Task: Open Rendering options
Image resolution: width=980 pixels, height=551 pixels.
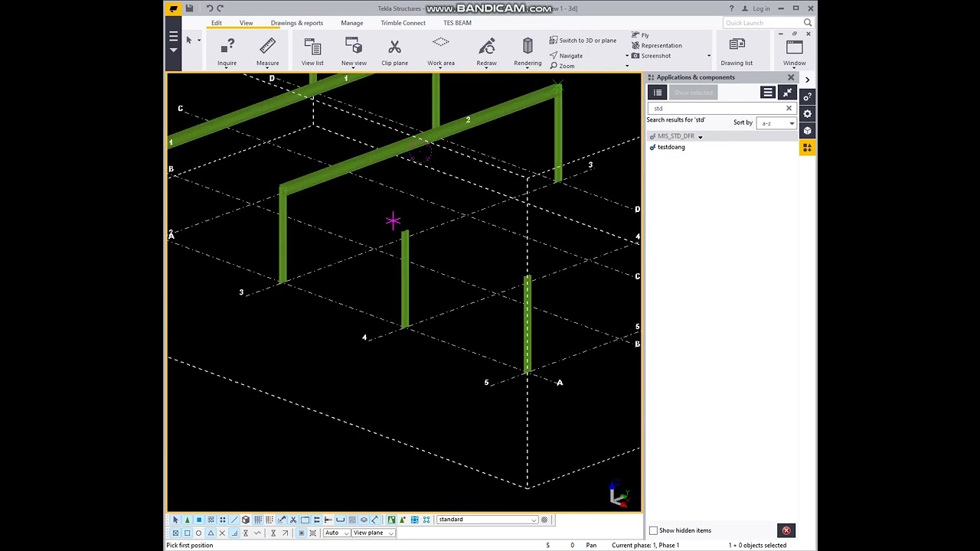Action: point(528,51)
